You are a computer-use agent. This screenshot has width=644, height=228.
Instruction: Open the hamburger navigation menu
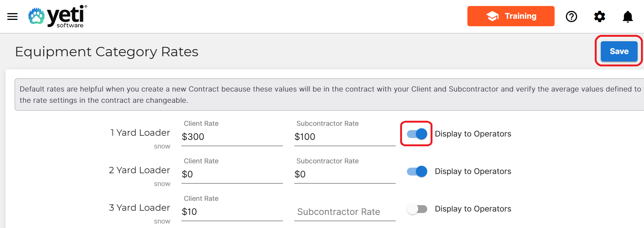(x=12, y=16)
